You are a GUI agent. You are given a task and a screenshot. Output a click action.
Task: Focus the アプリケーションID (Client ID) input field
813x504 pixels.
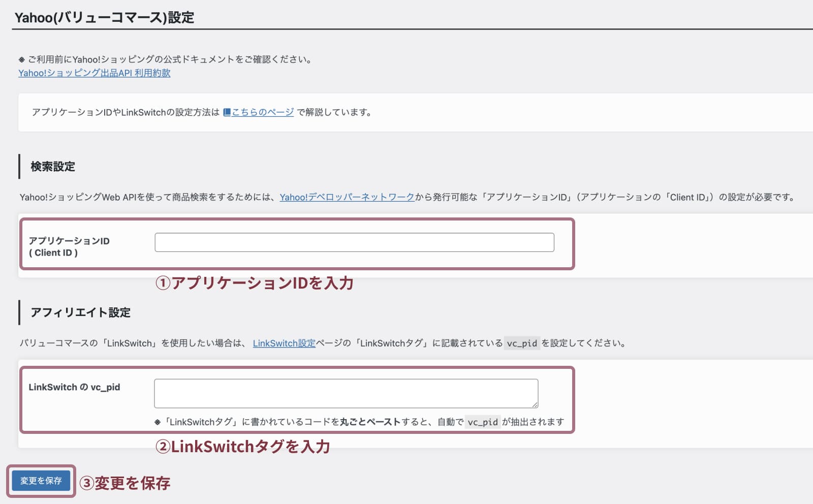click(x=354, y=242)
